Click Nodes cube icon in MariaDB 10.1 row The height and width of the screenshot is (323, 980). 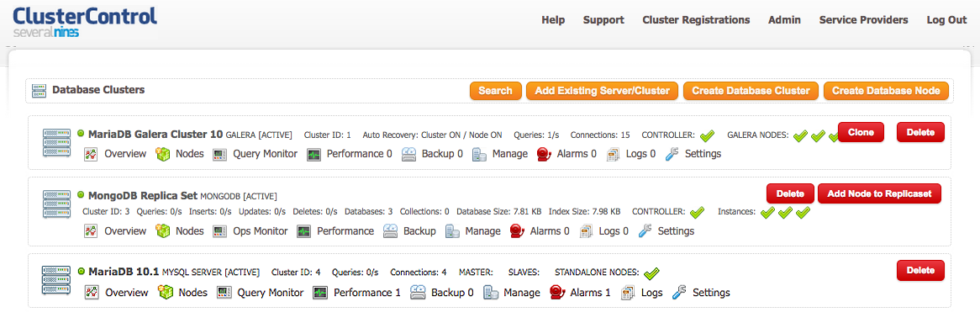[x=166, y=293]
